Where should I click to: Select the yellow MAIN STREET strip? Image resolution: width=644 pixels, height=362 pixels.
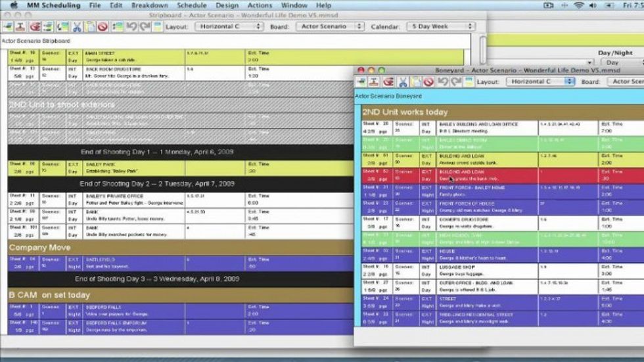236,57
